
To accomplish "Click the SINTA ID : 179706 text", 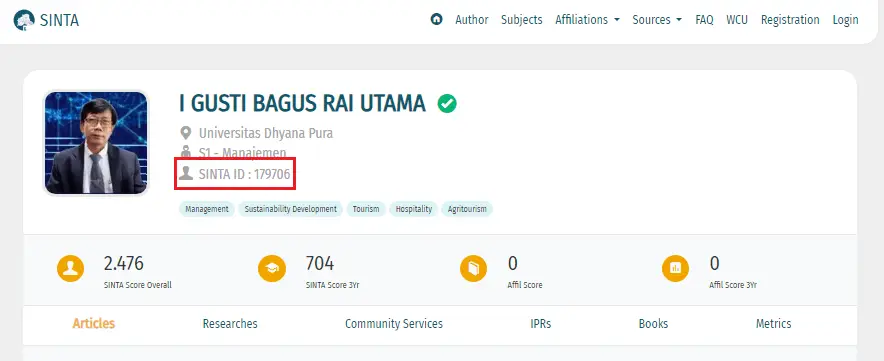I will click(x=244, y=174).
